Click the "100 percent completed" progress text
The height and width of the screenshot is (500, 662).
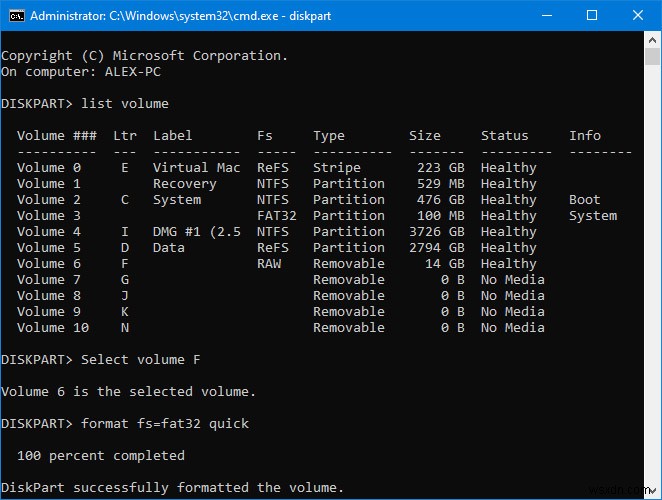[101, 456]
